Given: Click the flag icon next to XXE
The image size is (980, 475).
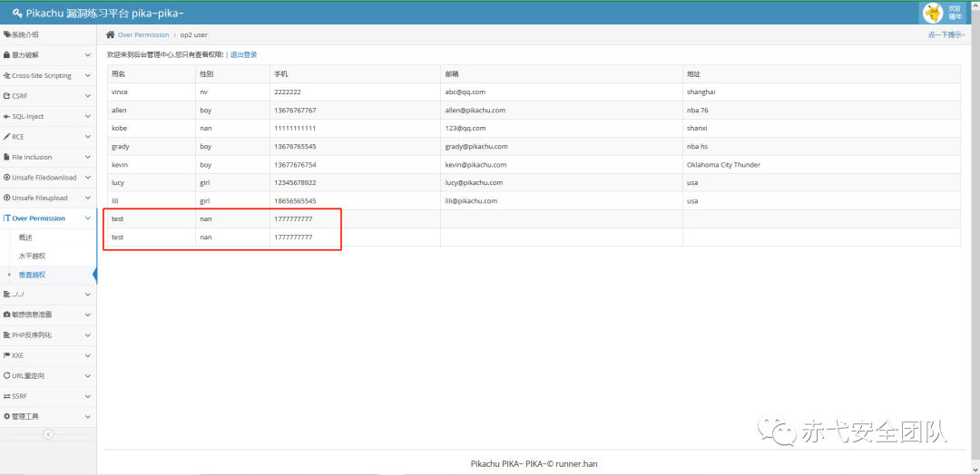Looking at the screenshot, I should [x=7, y=355].
